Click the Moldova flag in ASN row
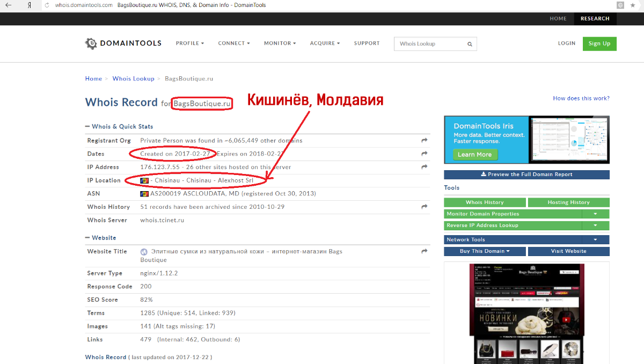Viewport: 644px width, 364px height. tap(144, 193)
